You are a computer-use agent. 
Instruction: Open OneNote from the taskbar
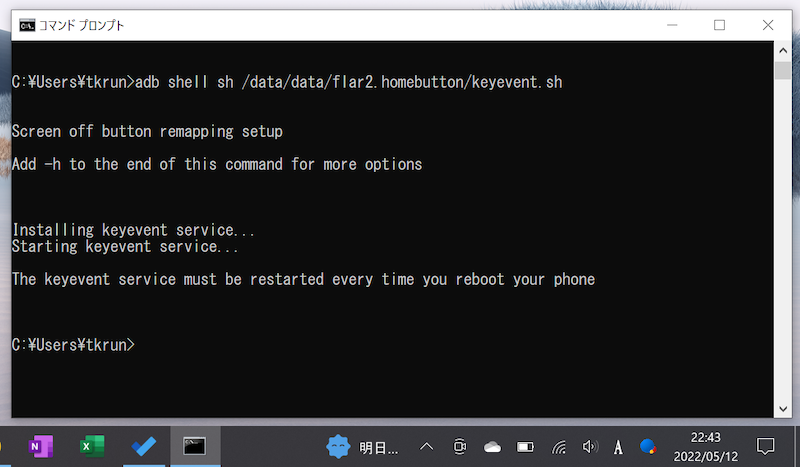click(x=41, y=446)
